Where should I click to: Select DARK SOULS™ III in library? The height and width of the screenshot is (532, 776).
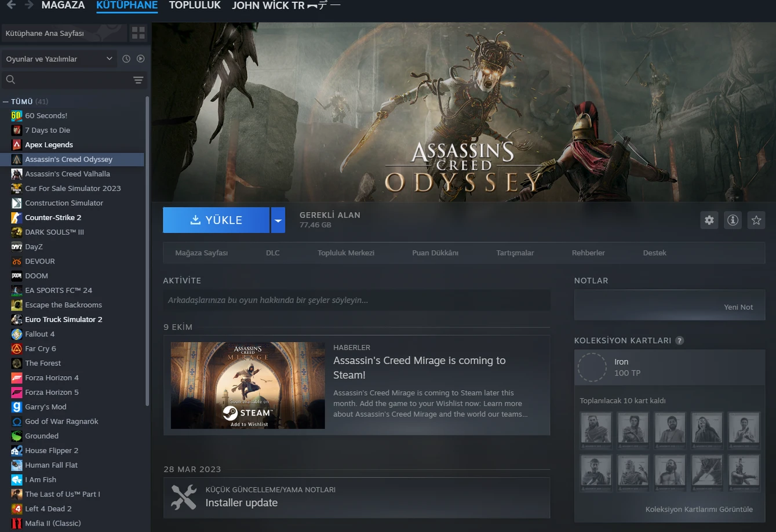point(54,232)
